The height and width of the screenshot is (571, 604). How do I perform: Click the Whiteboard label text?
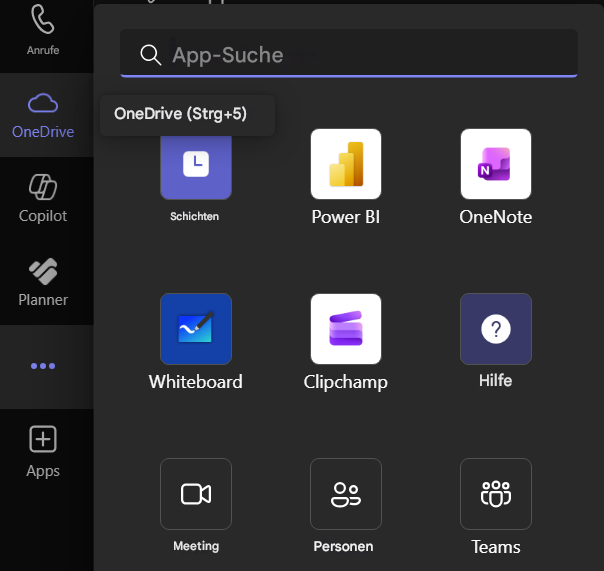(196, 382)
